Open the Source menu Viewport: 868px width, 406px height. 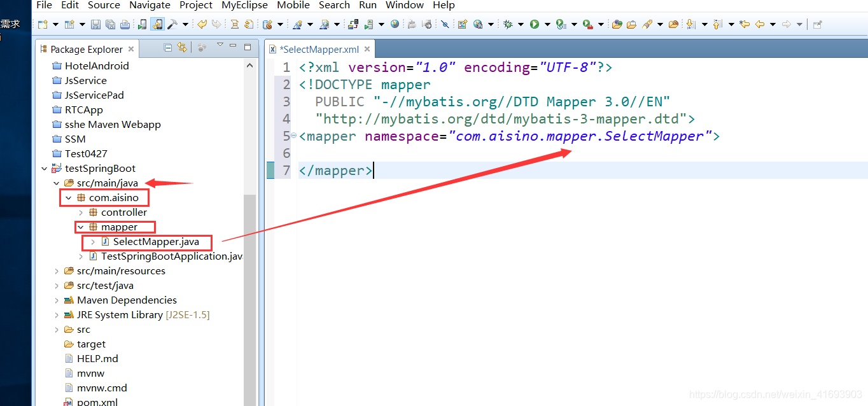104,5
